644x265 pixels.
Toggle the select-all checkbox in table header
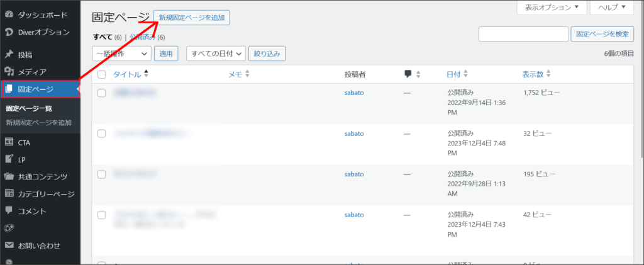click(x=101, y=74)
